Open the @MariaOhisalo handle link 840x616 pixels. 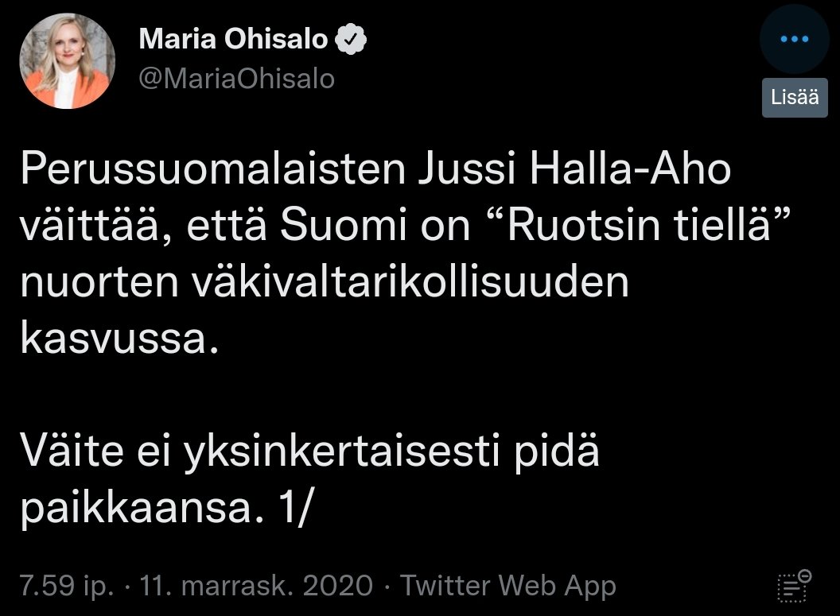(237, 79)
